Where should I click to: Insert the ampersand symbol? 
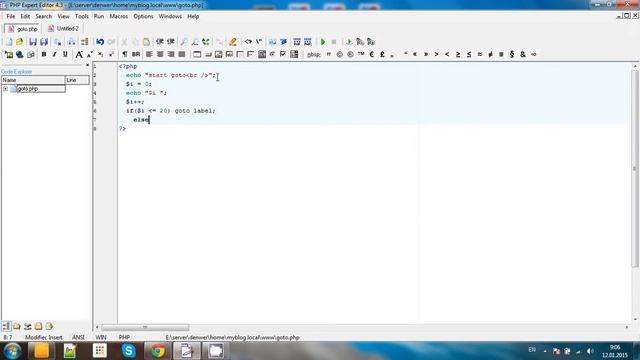[x=522, y=54]
